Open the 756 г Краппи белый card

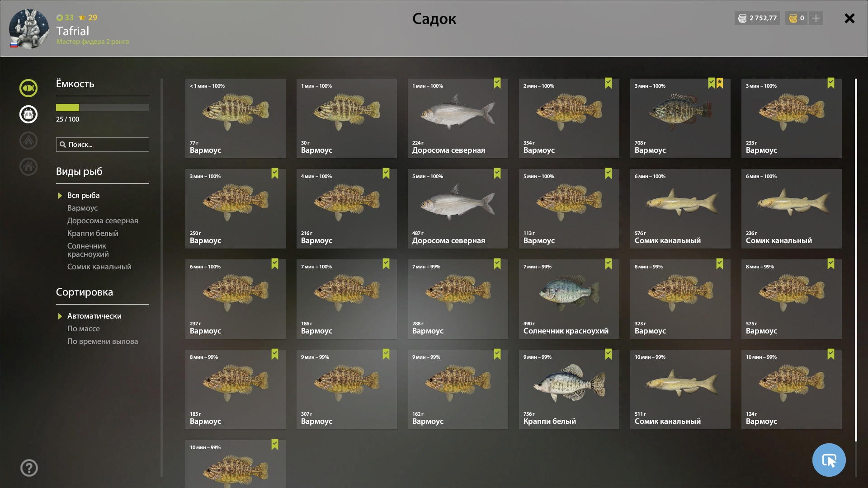pos(569,389)
